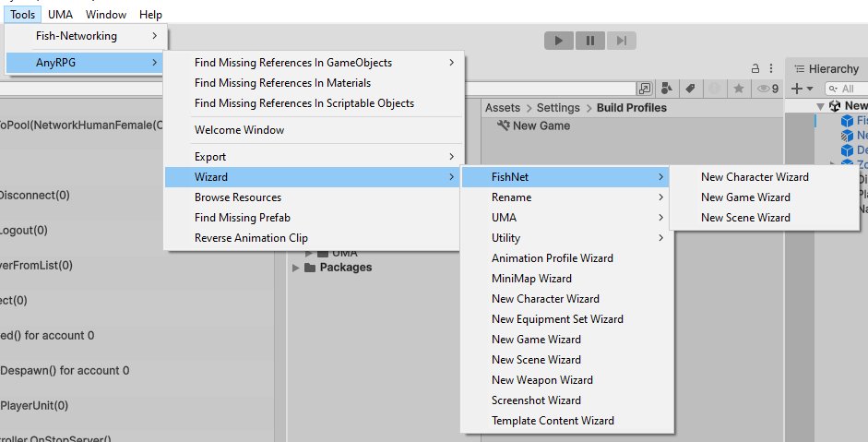This screenshot has height=442, width=868.
Task: Click the third blue cube icon in Hierarchy
Action: tap(847, 150)
